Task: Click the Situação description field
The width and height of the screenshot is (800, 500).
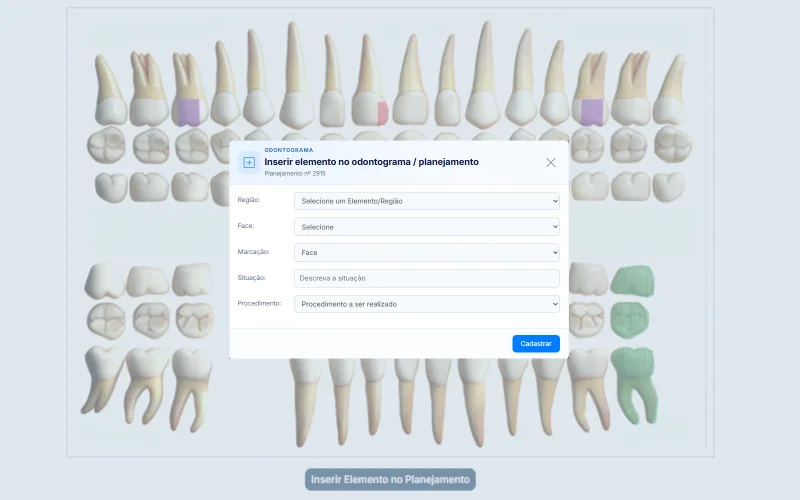Action: click(427, 278)
